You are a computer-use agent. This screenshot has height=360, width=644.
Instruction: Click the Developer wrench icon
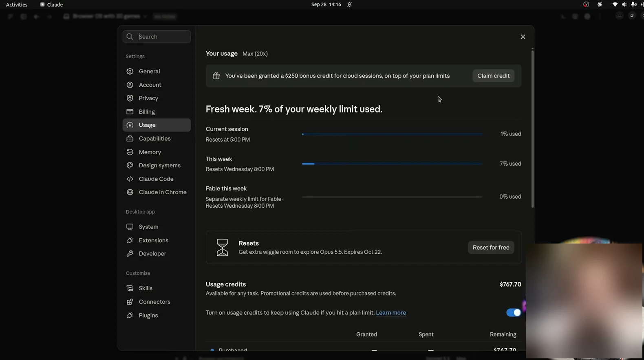(x=130, y=254)
